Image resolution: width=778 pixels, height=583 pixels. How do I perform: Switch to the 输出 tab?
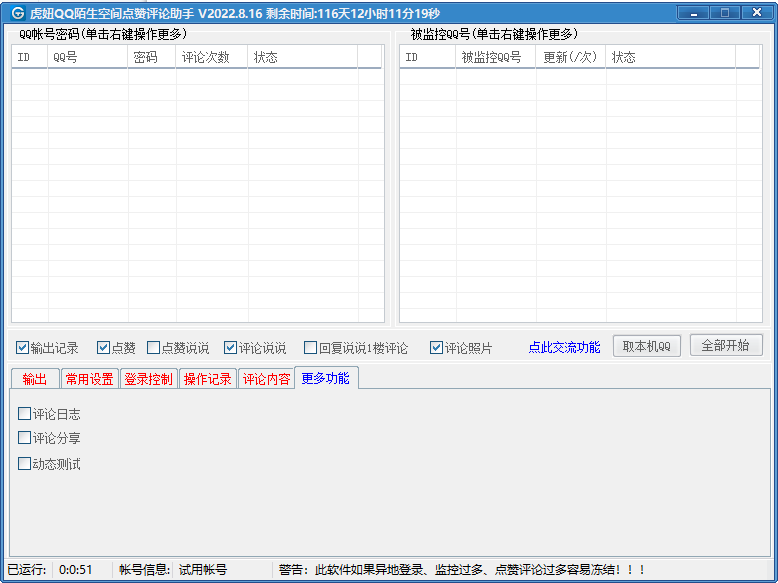point(35,379)
